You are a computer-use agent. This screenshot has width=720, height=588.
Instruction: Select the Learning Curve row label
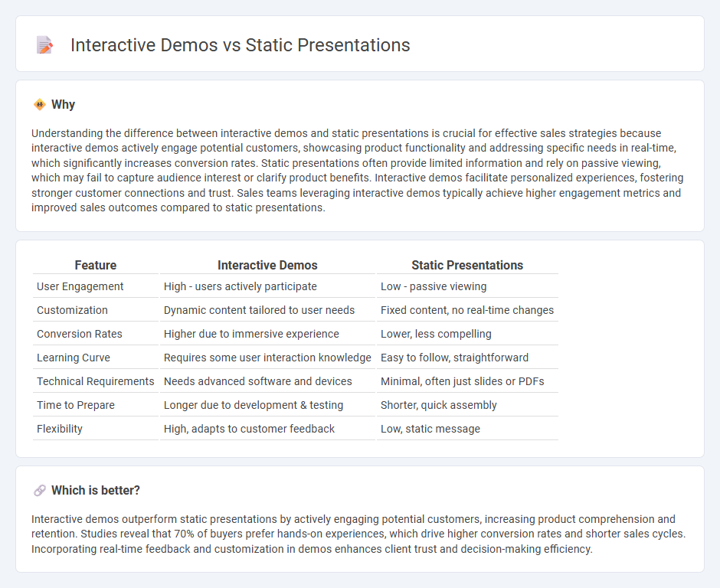coord(74,358)
